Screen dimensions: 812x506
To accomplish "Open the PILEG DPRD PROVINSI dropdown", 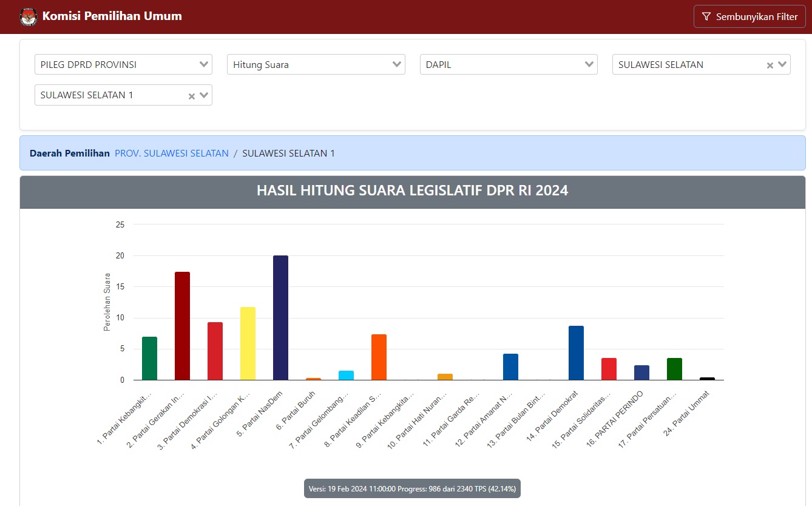I will [123, 64].
